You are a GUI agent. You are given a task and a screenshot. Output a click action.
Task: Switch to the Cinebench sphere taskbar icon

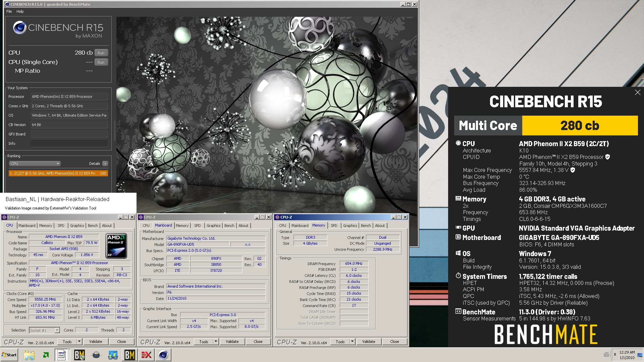coord(163,355)
